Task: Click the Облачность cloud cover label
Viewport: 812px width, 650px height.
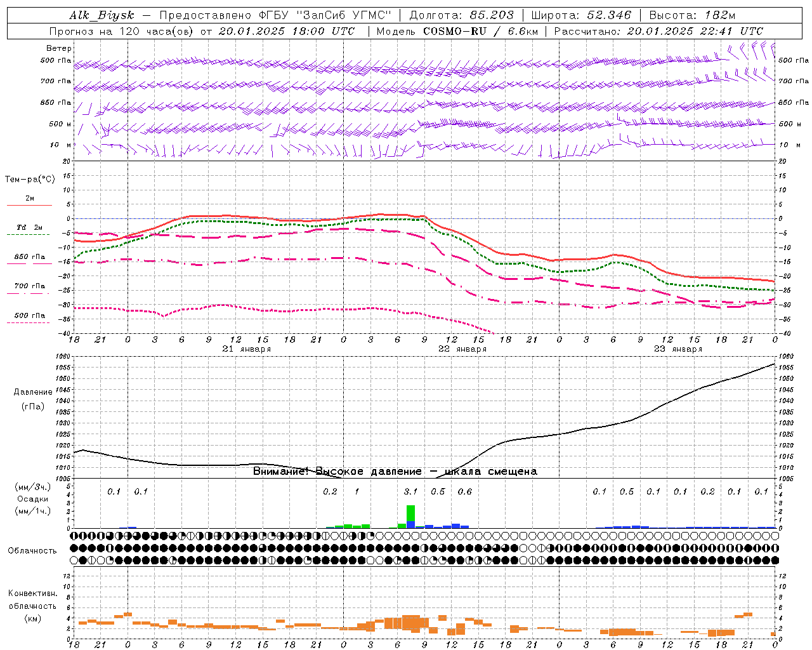Action: 32,551
